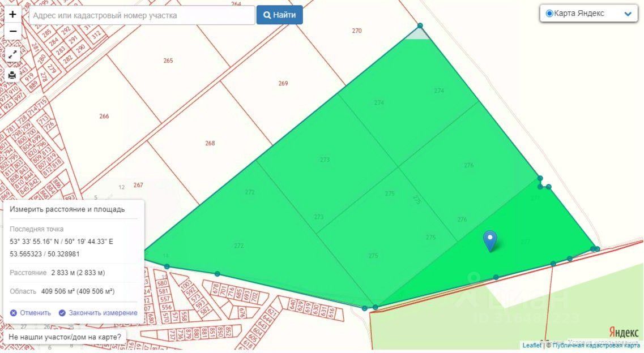Zoom in the map with plus button
644x353 pixels.
coord(12,14)
